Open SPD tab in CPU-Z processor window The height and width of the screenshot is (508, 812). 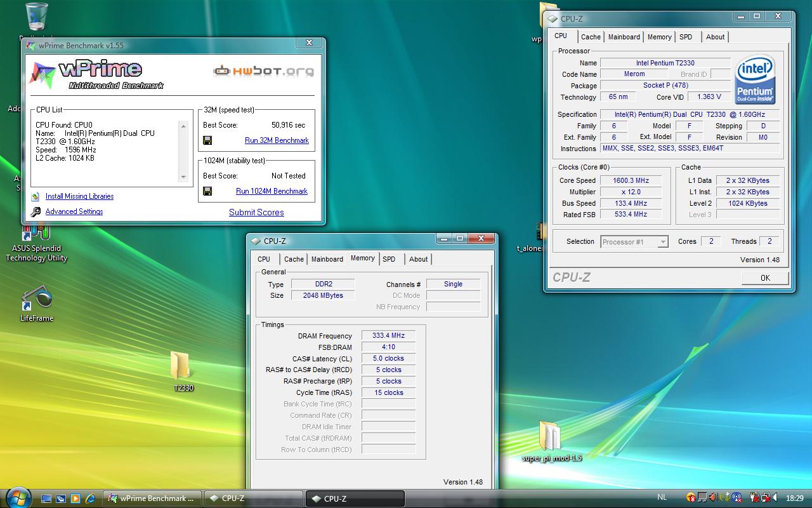pos(686,37)
